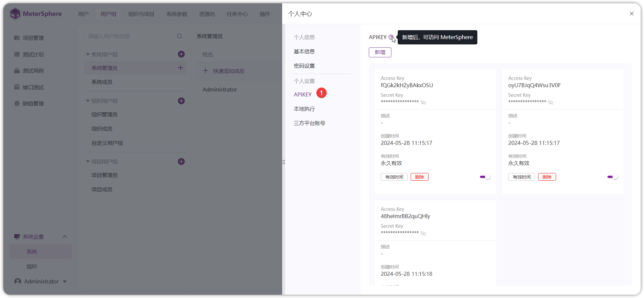Click the plus icon on 系统管理员 row
Screen dimensions: 644x298
click(181, 68)
